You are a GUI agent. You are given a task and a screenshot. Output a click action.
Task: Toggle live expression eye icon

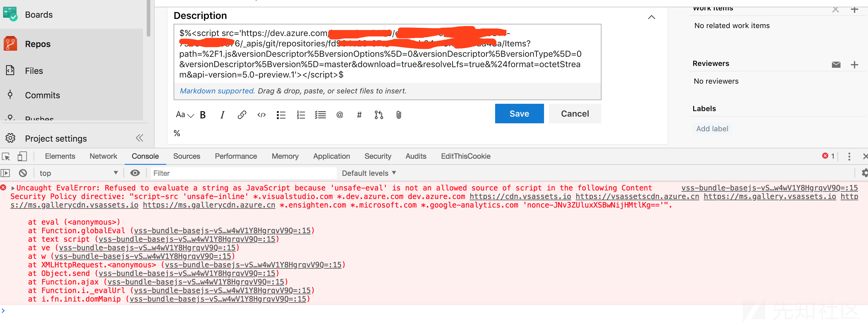pyautogui.click(x=135, y=173)
